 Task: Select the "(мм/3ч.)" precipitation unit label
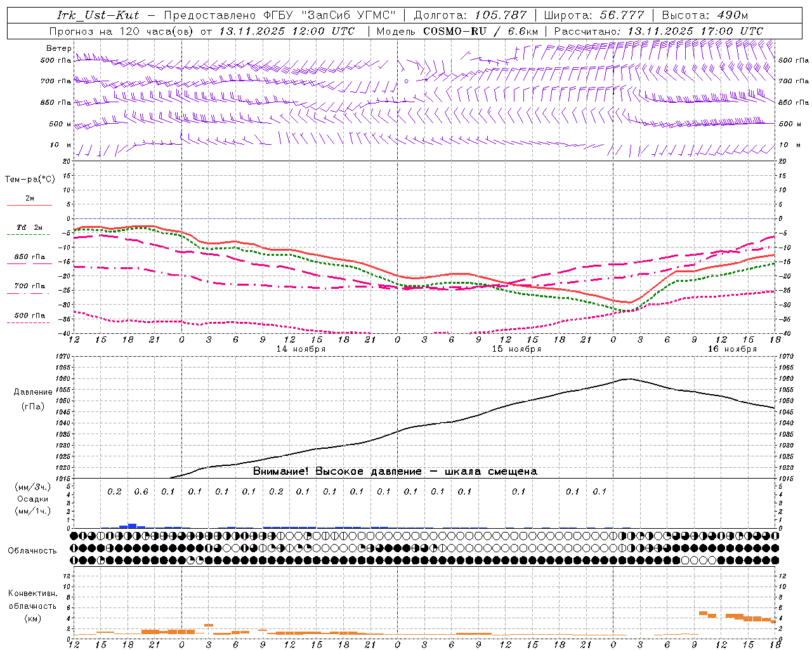pyautogui.click(x=33, y=487)
